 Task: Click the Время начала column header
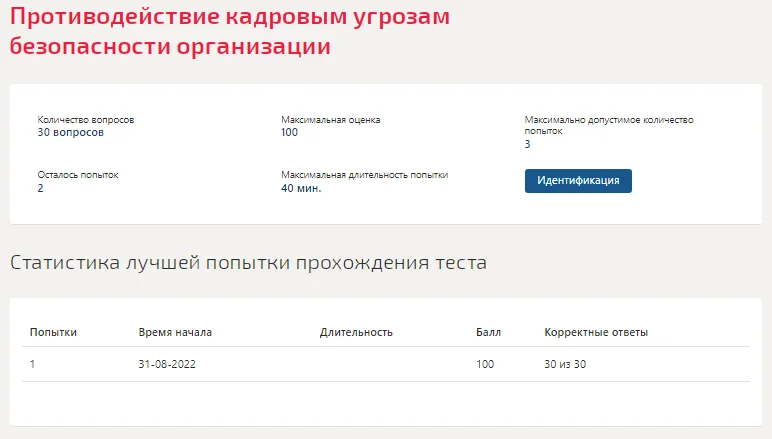(175, 332)
